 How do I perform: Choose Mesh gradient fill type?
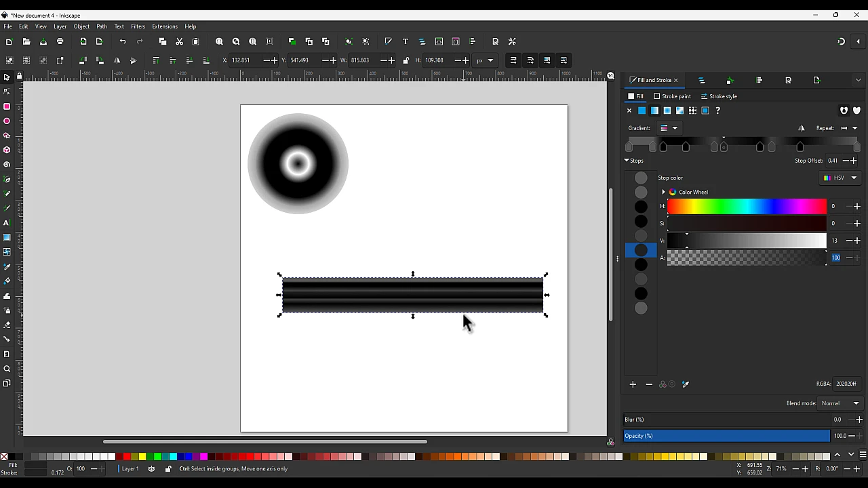[x=679, y=110]
